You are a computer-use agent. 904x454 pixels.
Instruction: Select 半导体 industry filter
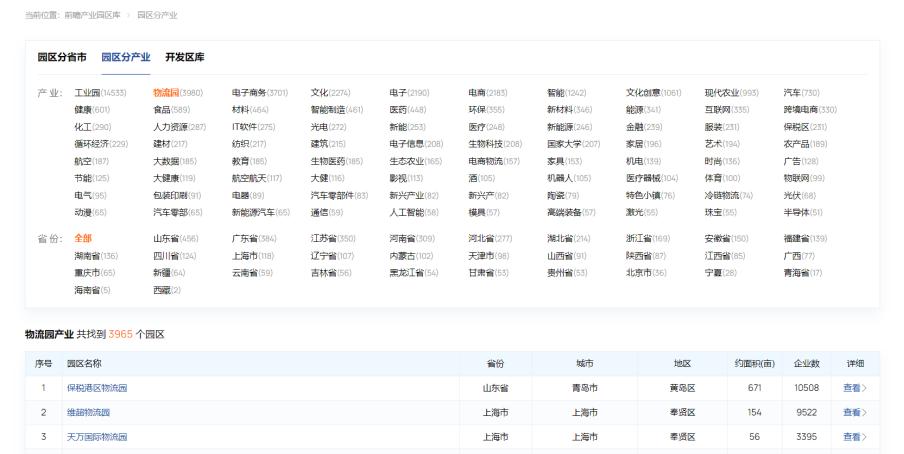tap(803, 212)
